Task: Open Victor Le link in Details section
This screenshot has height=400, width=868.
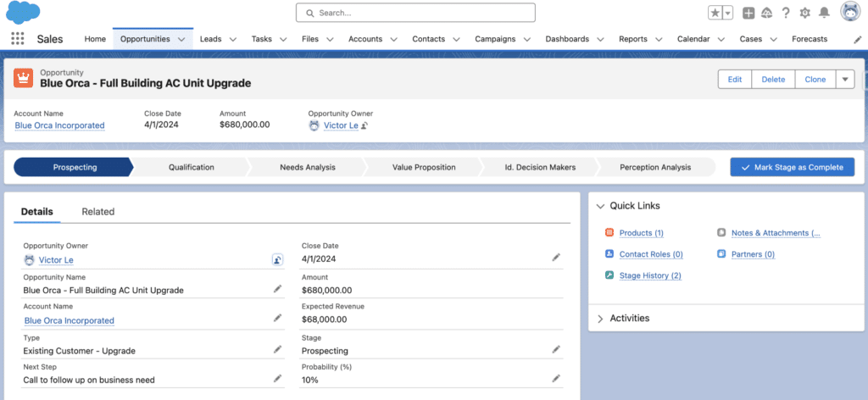Action: tap(56, 260)
